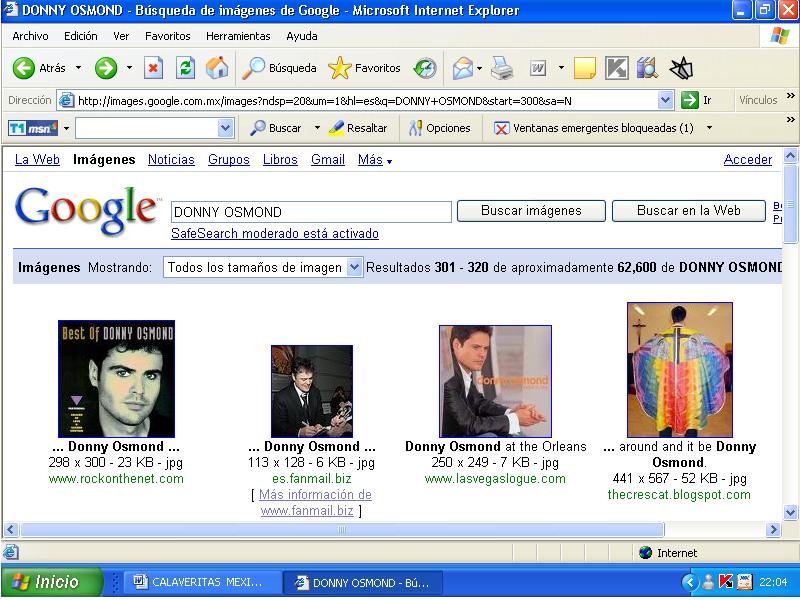Print the page with the printer icon
The image size is (800, 600).
502,68
